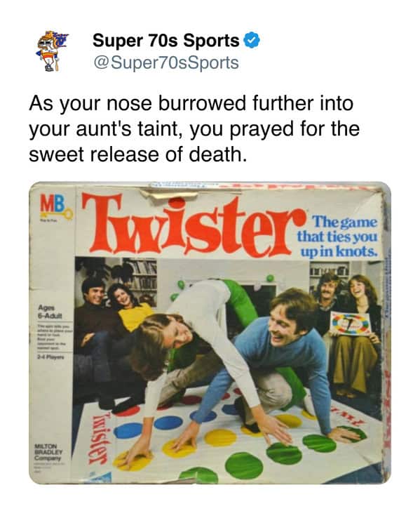This screenshot has height=511, width=420.
Task: Click the yellow circle under the woman's hand
Action: (x=134, y=460)
